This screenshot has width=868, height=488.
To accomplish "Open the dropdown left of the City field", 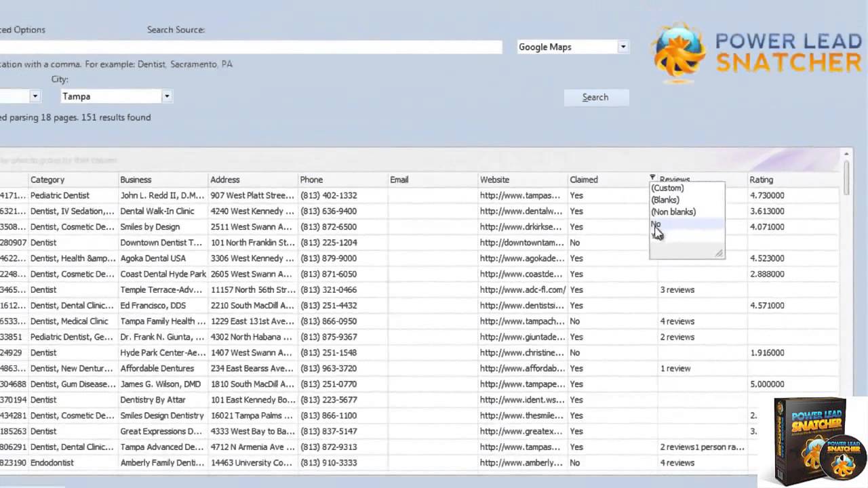I will 35,96.
